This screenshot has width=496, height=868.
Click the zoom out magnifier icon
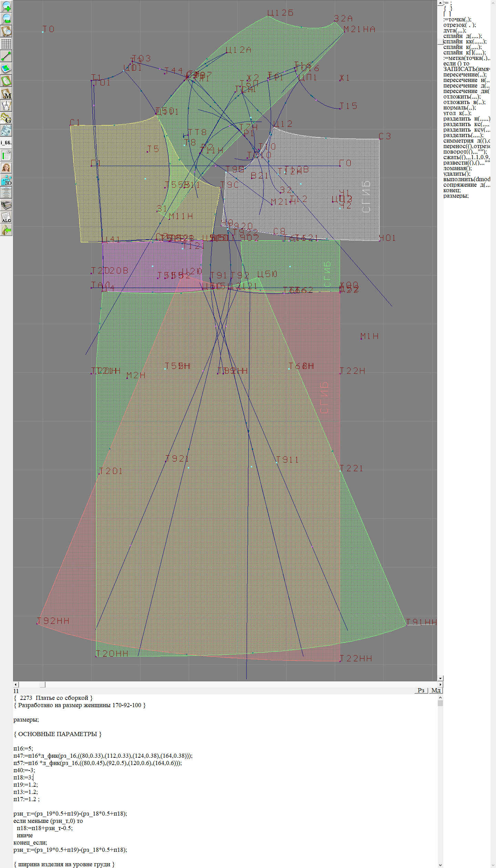[6, 19]
